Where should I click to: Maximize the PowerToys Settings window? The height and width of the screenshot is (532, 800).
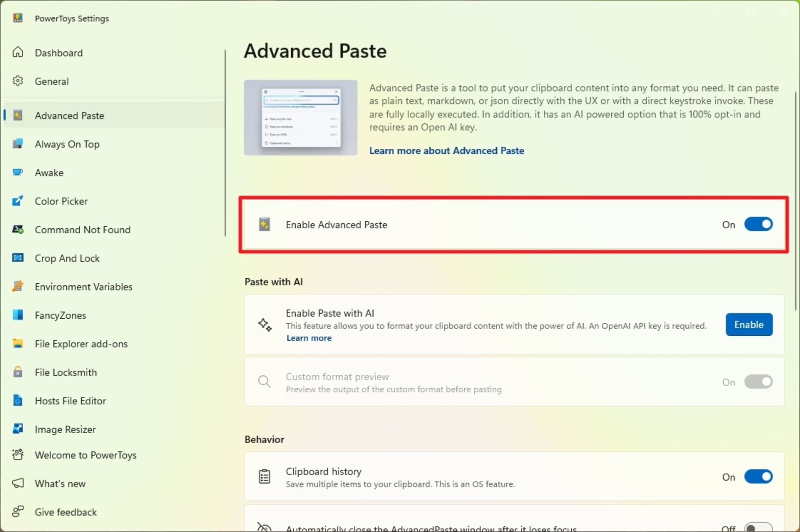(x=750, y=12)
